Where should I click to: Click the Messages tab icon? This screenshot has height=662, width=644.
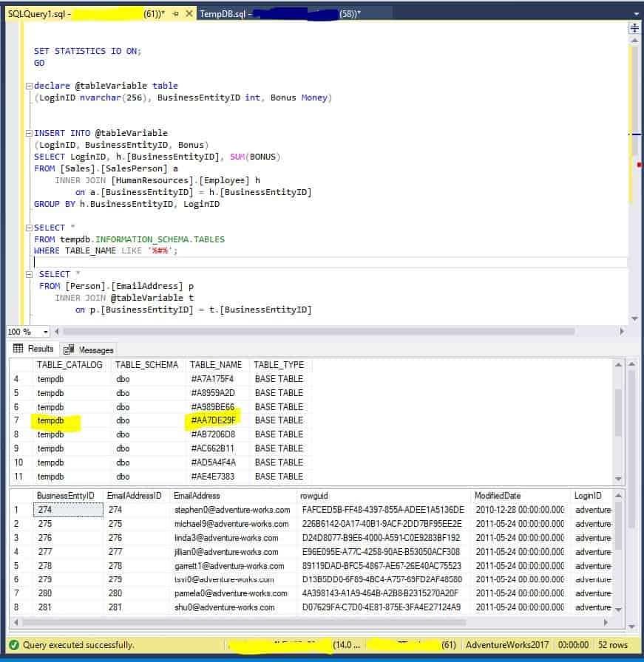(69, 349)
